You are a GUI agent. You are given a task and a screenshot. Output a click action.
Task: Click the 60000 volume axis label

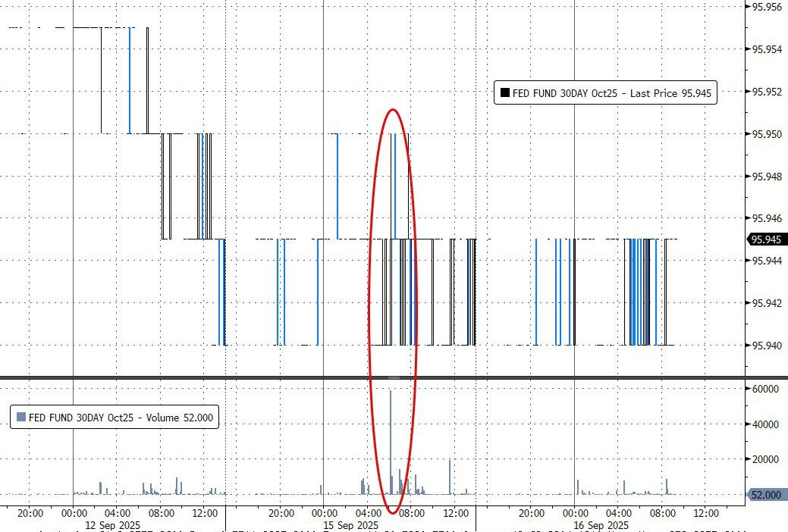[x=765, y=389]
